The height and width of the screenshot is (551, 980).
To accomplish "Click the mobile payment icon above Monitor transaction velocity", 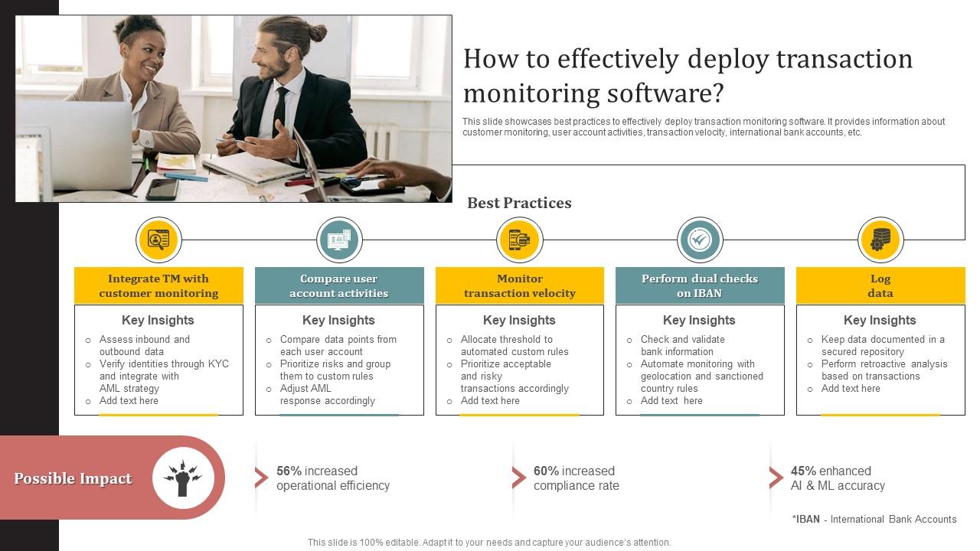I will 520,240.
